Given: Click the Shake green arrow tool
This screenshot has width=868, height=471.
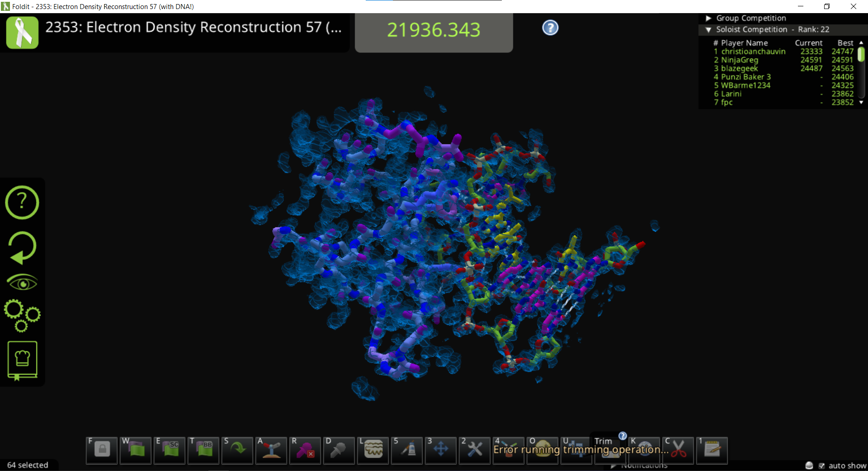Looking at the screenshot, I should 237,450.
